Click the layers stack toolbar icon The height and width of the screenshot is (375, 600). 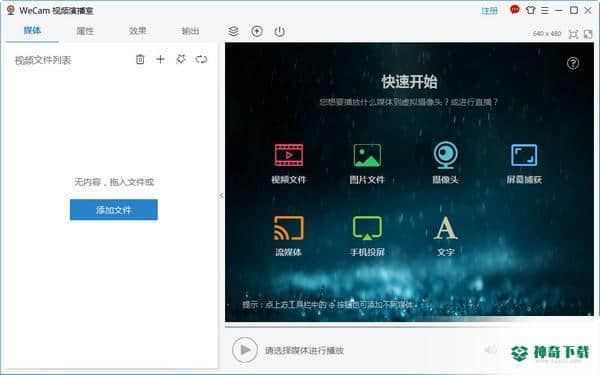pos(233,31)
